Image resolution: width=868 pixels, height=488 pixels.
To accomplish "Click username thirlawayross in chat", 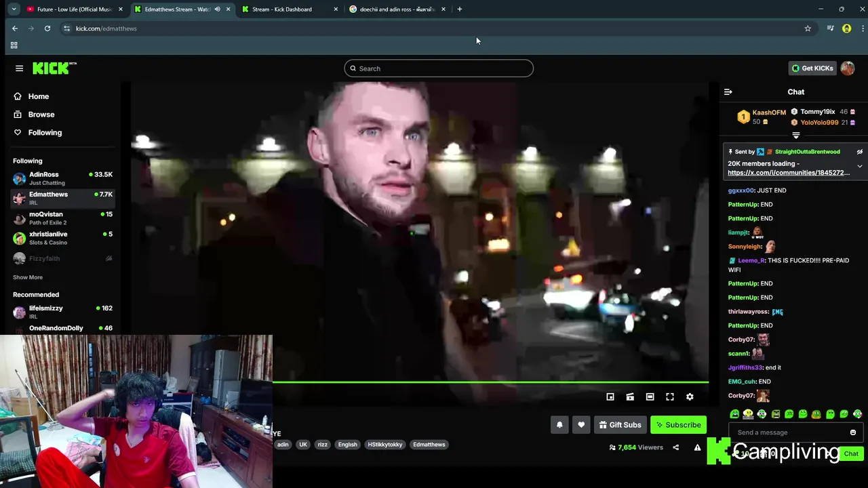I will point(748,312).
